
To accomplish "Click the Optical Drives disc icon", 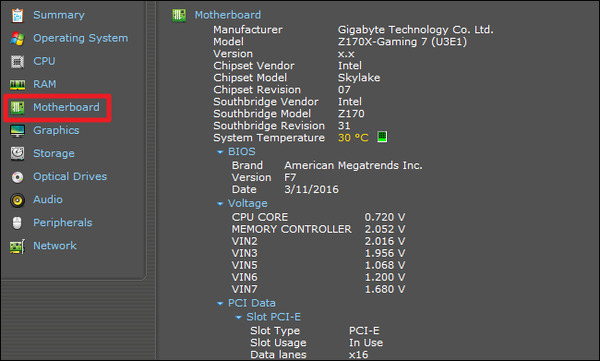I will pyautogui.click(x=17, y=177).
